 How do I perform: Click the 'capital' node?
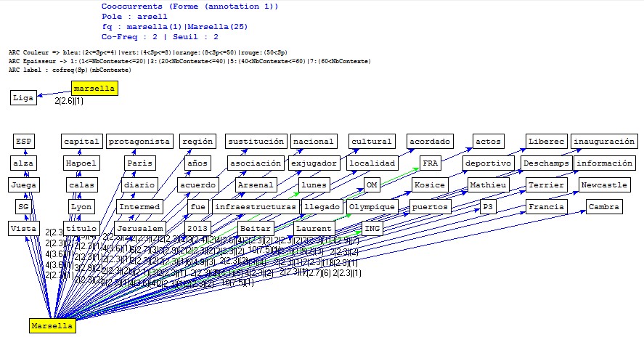point(81,142)
